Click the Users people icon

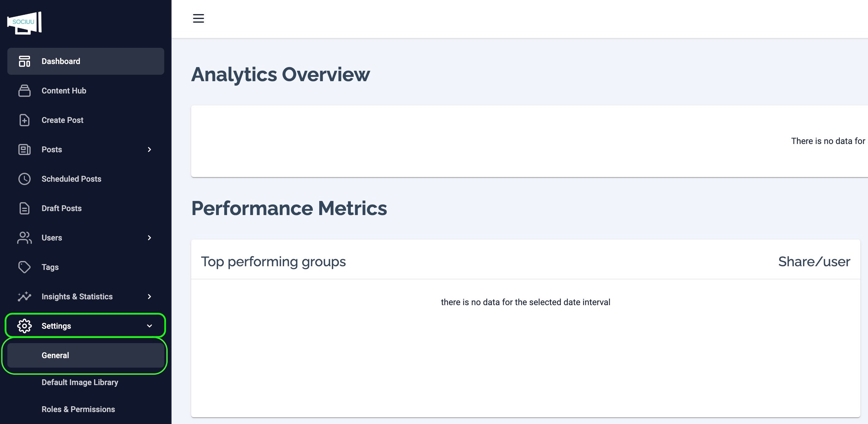(x=24, y=238)
